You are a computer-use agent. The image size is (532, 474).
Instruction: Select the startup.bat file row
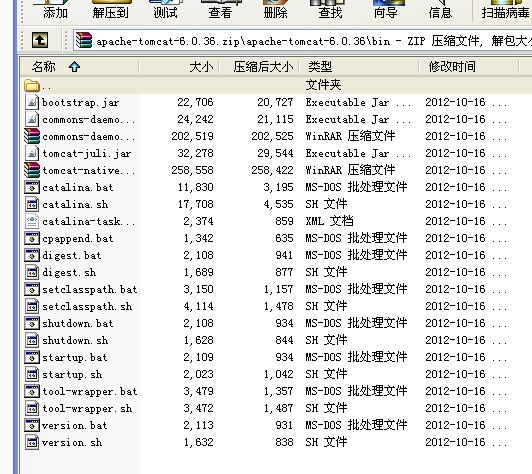[x=266, y=357]
